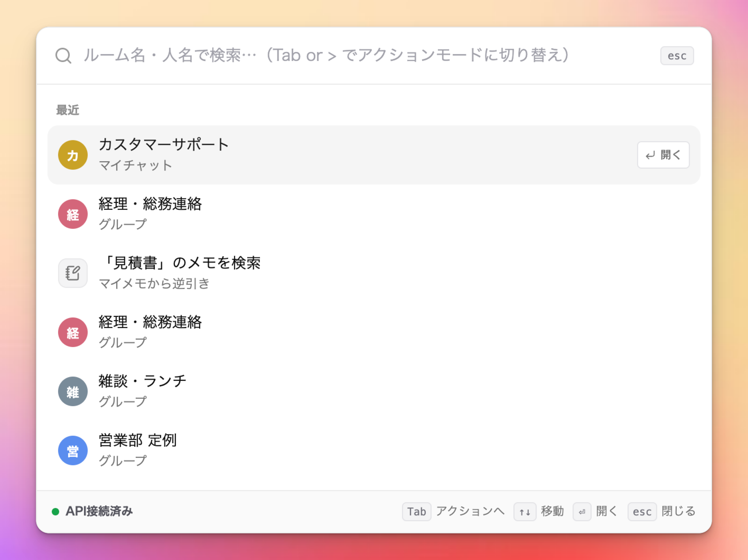Click the 最近 section heading

[67, 110]
